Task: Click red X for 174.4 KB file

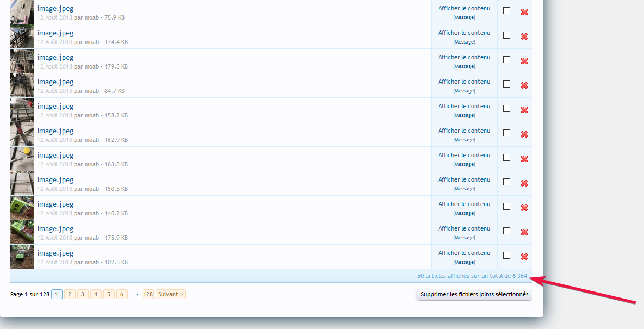Action: click(x=524, y=36)
